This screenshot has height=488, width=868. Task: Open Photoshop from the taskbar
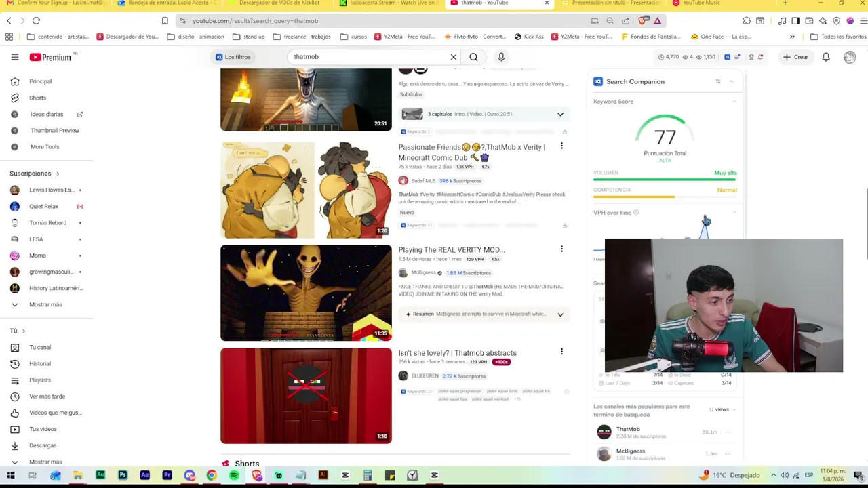122,475
